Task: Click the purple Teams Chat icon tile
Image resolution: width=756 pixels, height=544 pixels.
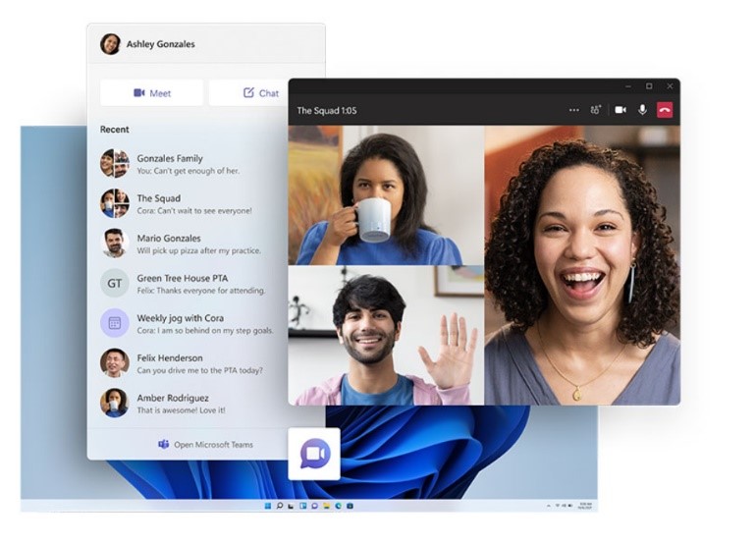Action: 314,454
